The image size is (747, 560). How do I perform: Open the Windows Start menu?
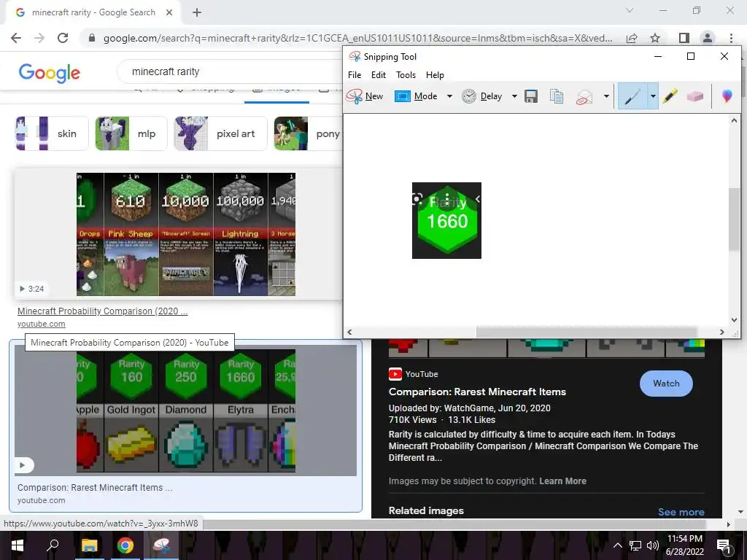(x=18, y=545)
